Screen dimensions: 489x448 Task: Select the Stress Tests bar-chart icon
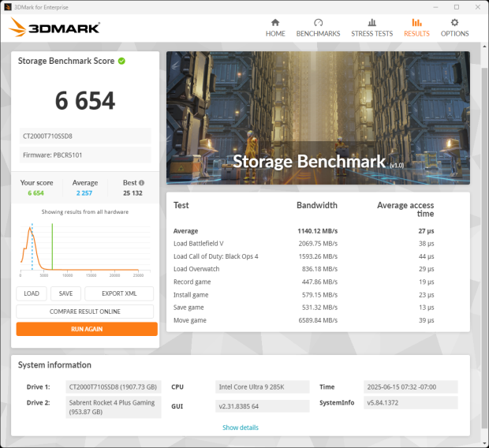coord(371,23)
